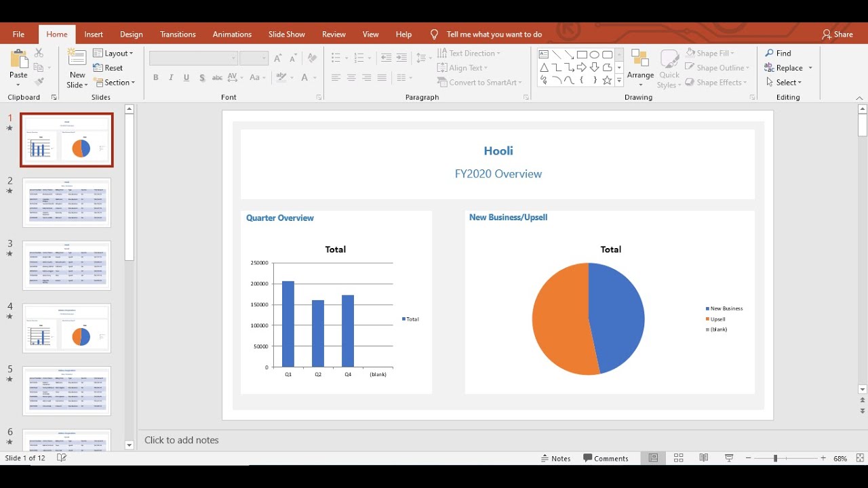Toggle Bold formatting
This screenshot has width=868, height=488.
point(156,78)
